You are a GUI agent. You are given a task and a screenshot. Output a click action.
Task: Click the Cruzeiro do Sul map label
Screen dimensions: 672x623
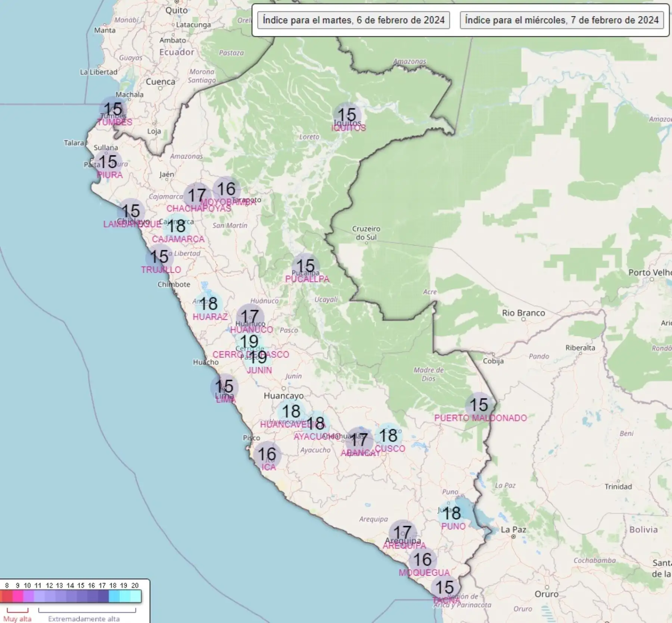click(366, 233)
